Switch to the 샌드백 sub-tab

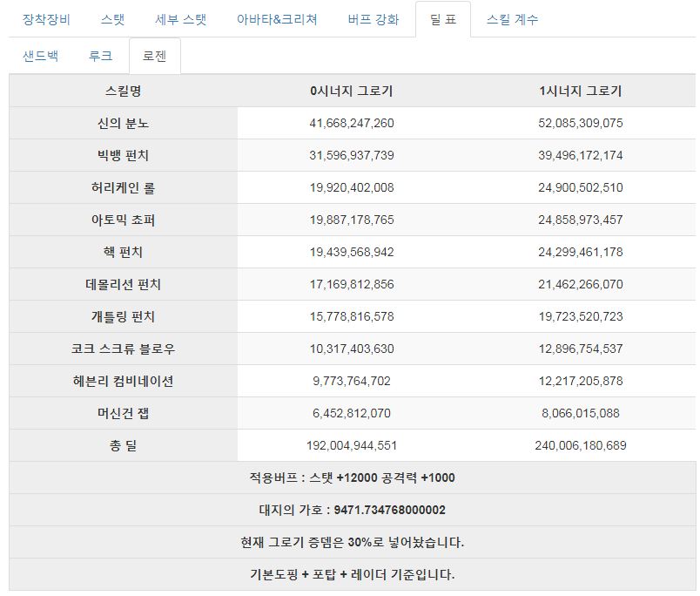[x=41, y=56]
